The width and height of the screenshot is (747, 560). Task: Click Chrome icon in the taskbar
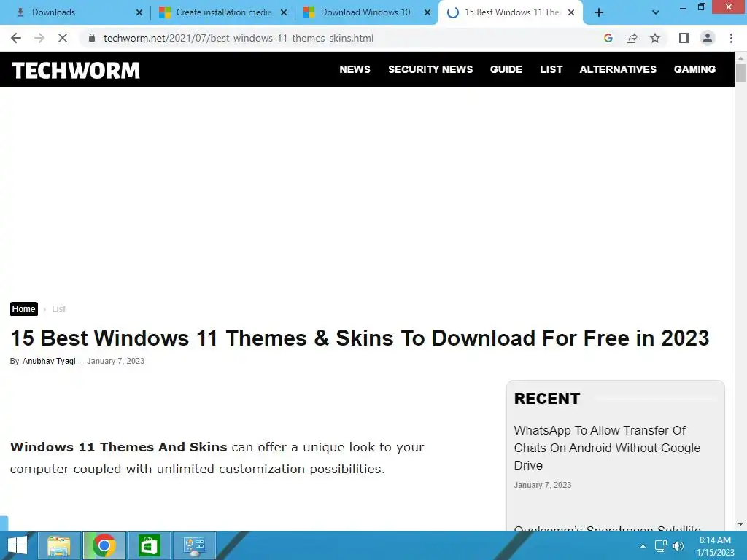click(x=104, y=545)
